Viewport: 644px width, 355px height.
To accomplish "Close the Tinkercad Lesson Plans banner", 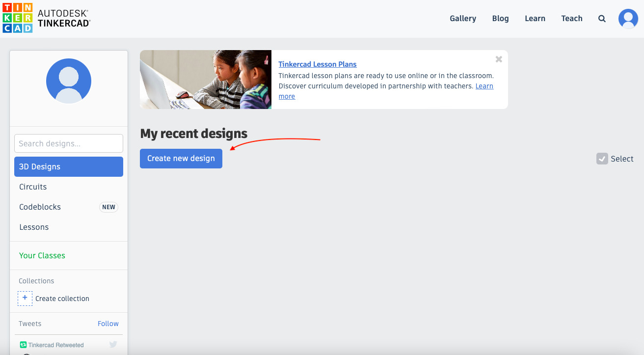I will point(499,59).
